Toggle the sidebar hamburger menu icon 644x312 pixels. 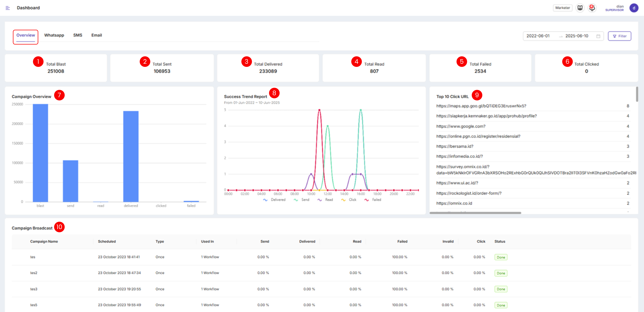(x=8, y=8)
